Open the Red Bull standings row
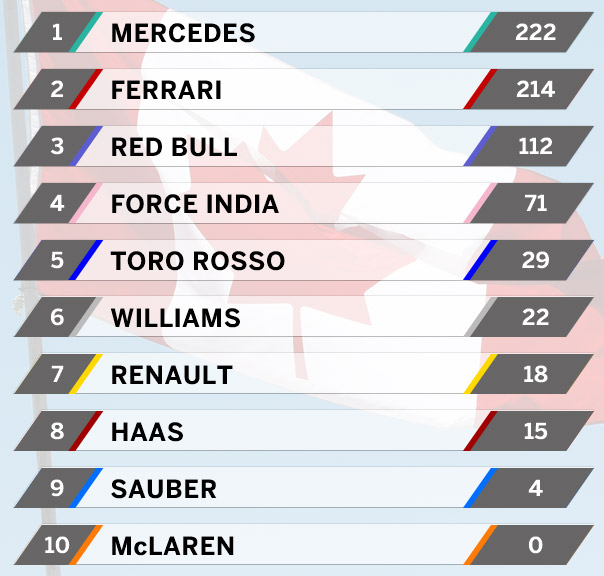Screen dimensions: 604x576 (x=304, y=146)
